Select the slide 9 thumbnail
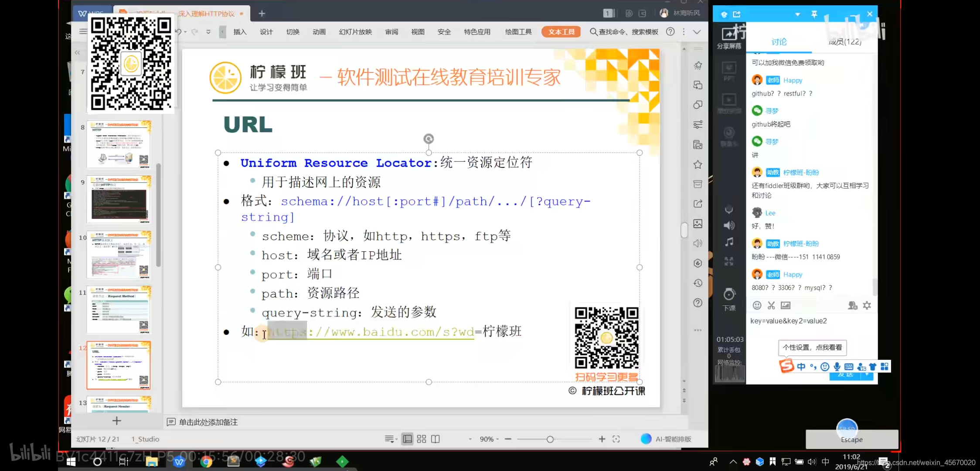Image resolution: width=980 pixels, height=471 pixels. click(119, 199)
